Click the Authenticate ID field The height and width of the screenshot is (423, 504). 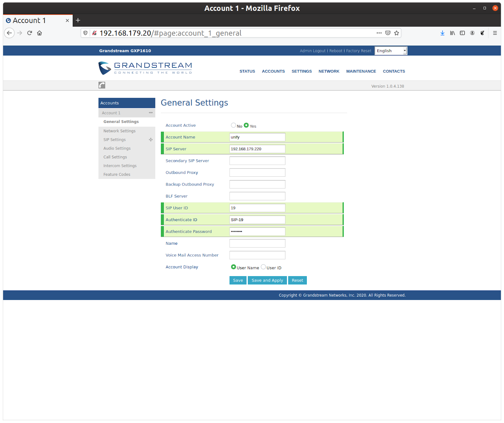257,220
